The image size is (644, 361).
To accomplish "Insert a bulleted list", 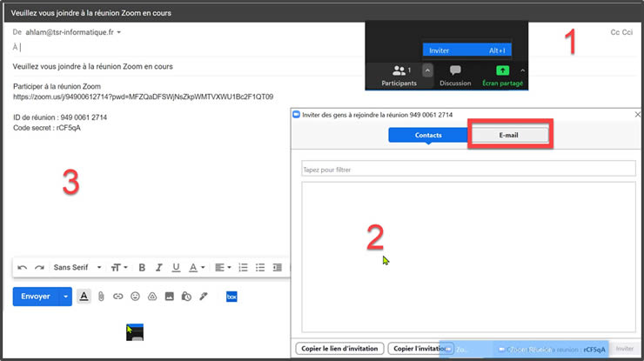I will pos(260,268).
